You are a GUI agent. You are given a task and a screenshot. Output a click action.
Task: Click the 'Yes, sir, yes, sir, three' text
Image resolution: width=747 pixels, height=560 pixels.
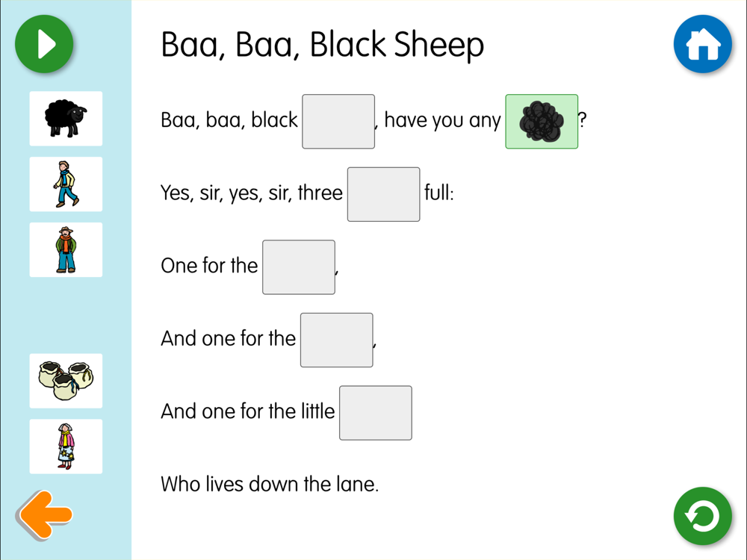coord(252,193)
